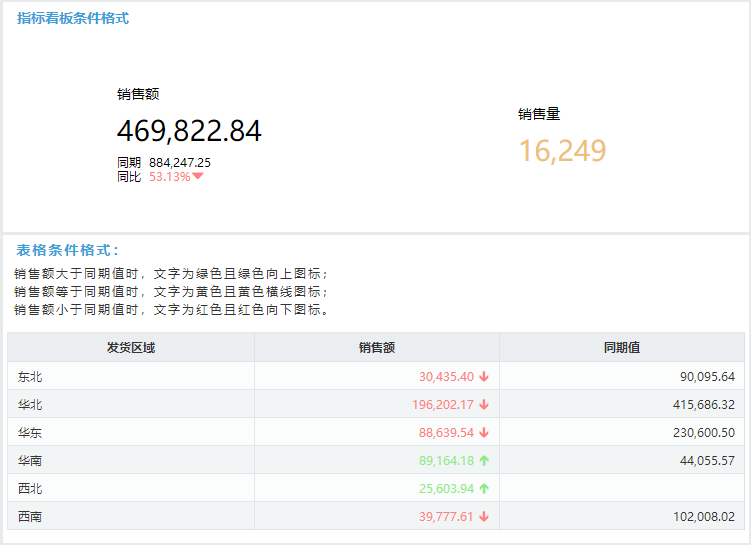Click the 指标看板条件格式 title
The width and height of the screenshot is (751, 545).
[x=73, y=18]
